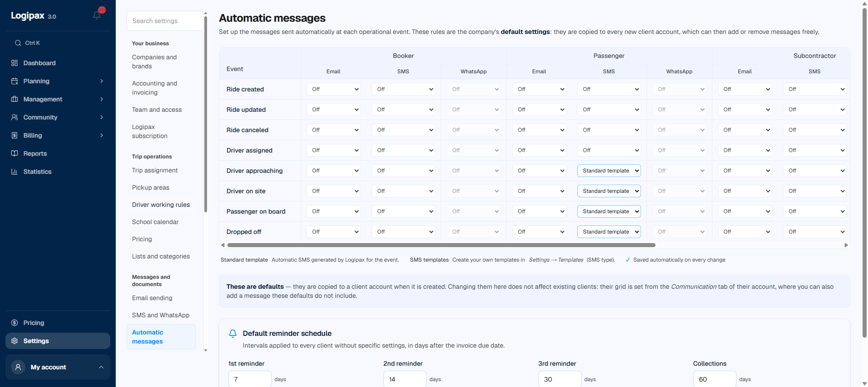Click the Management briefcase icon

point(14,99)
